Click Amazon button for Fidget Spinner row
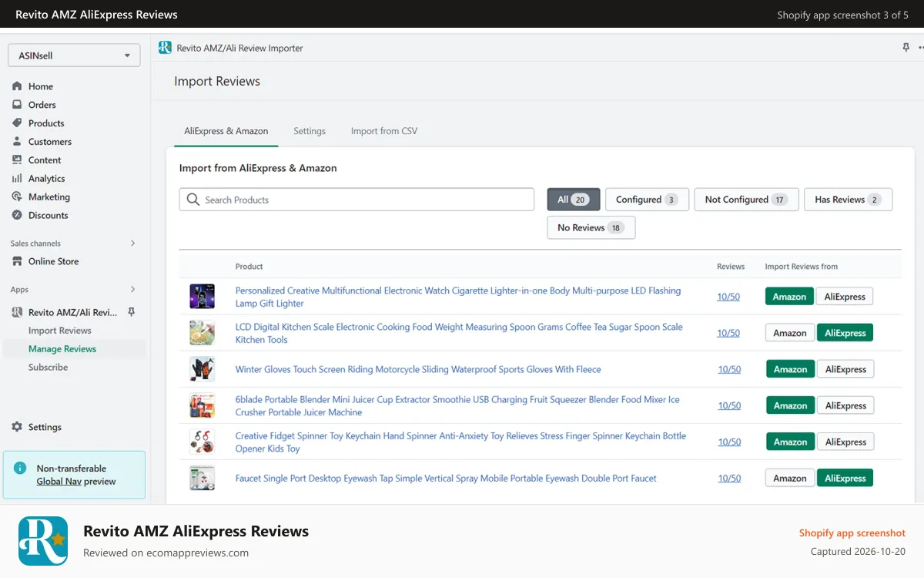 (790, 442)
